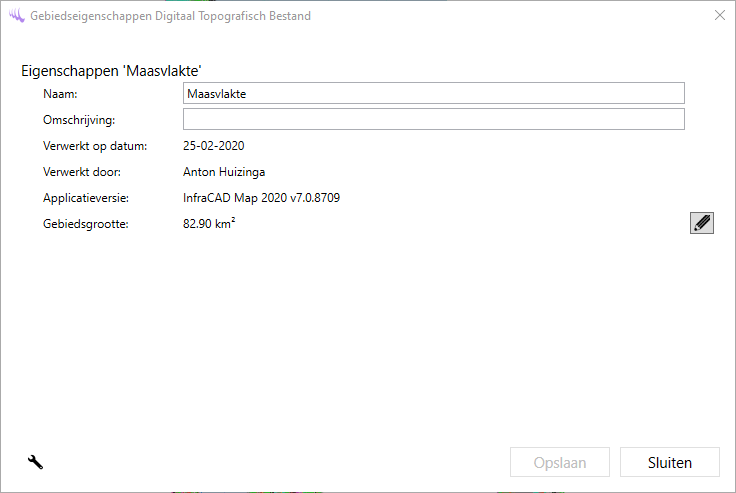Open settings via the wrench icon
This screenshot has width=736, height=493.
35,462
